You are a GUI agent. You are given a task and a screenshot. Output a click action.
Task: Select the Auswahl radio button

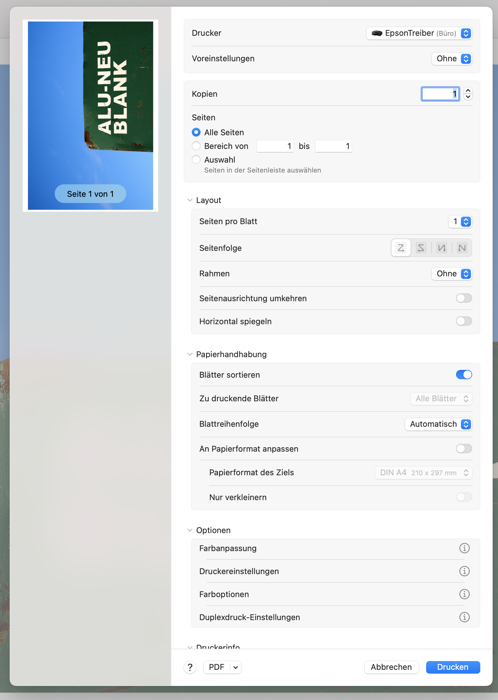pyautogui.click(x=196, y=160)
